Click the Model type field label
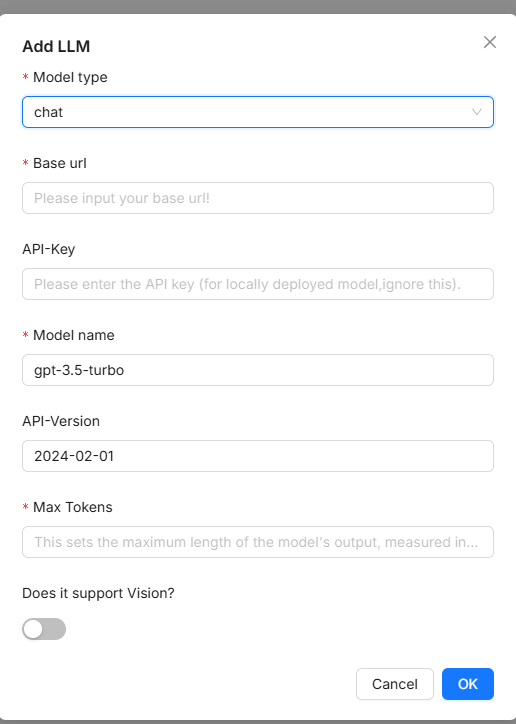Screen dimensions: 516x724 [70, 77]
